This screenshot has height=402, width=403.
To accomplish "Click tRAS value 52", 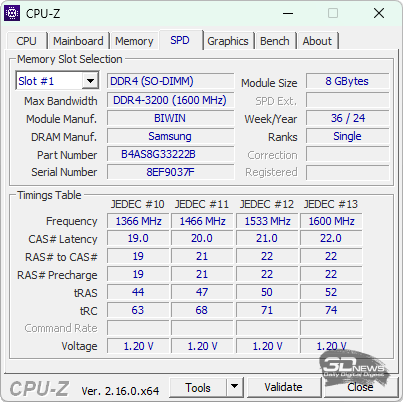I will tap(331, 292).
